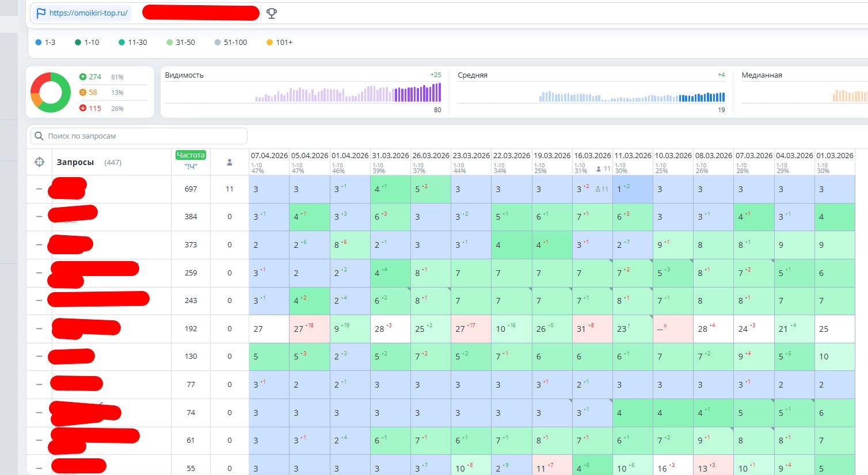Toggle the teal 11-30 legend filter
868x475 pixels.
coord(133,42)
